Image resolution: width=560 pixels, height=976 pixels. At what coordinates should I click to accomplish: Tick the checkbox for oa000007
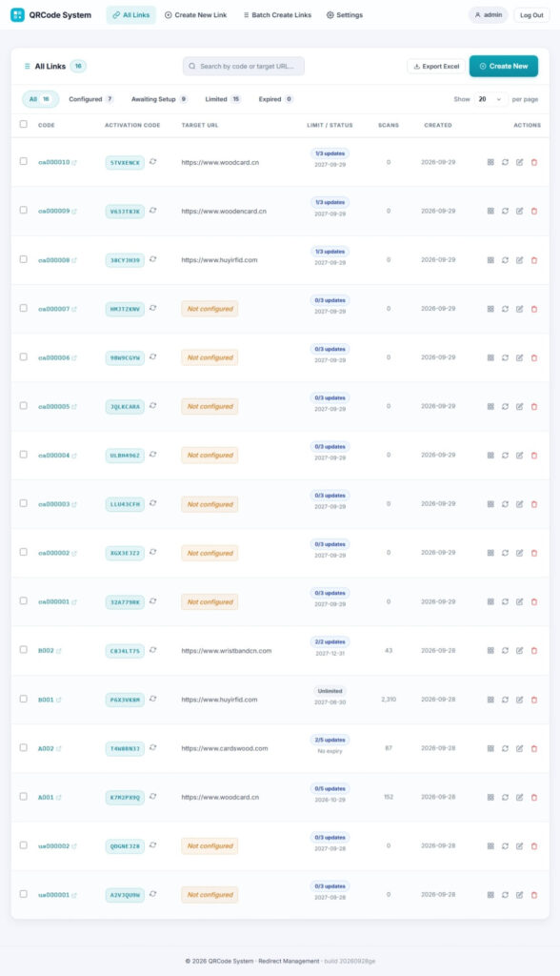pyautogui.click(x=24, y=308)
